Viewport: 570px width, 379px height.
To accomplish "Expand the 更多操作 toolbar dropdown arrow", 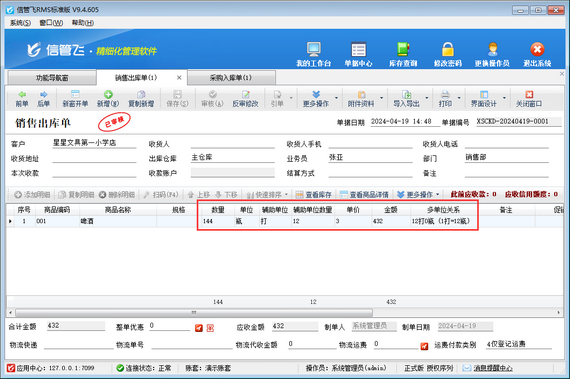I will click(336, 98).
